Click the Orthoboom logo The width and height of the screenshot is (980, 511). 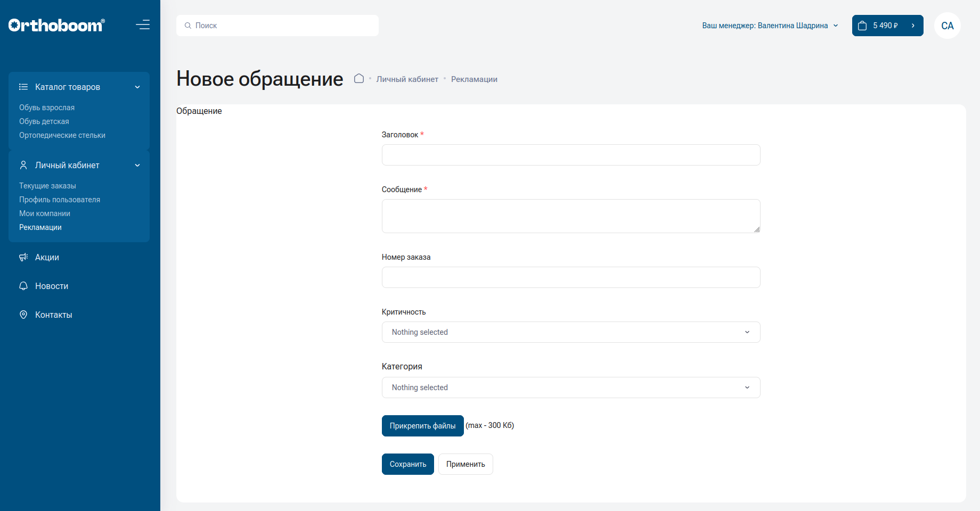(55, 24)
